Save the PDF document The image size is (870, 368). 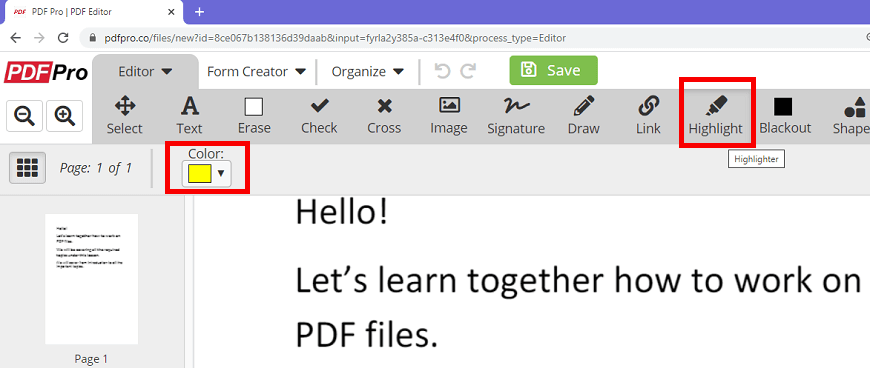click(553, 70)
